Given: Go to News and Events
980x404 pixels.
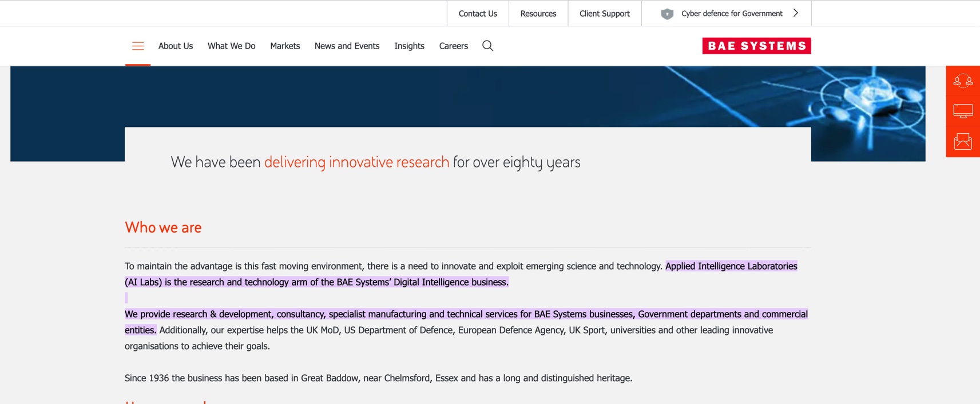Looking at the screenshot, I should pos(347,46).
